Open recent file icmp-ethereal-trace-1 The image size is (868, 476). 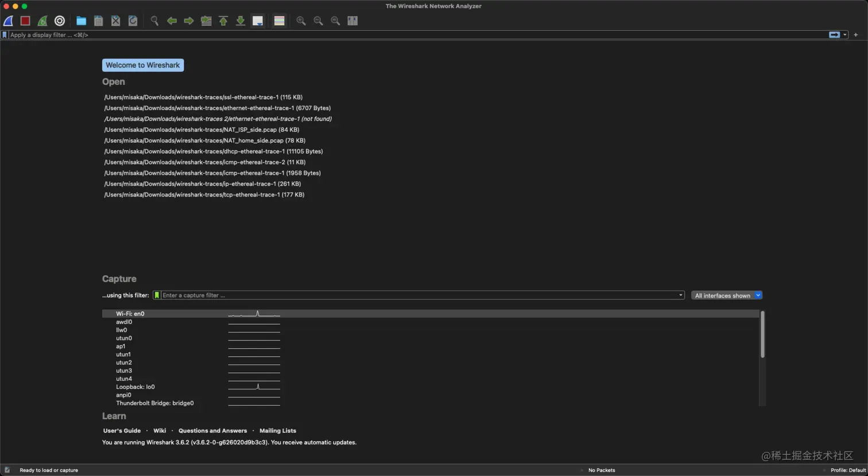212,173
